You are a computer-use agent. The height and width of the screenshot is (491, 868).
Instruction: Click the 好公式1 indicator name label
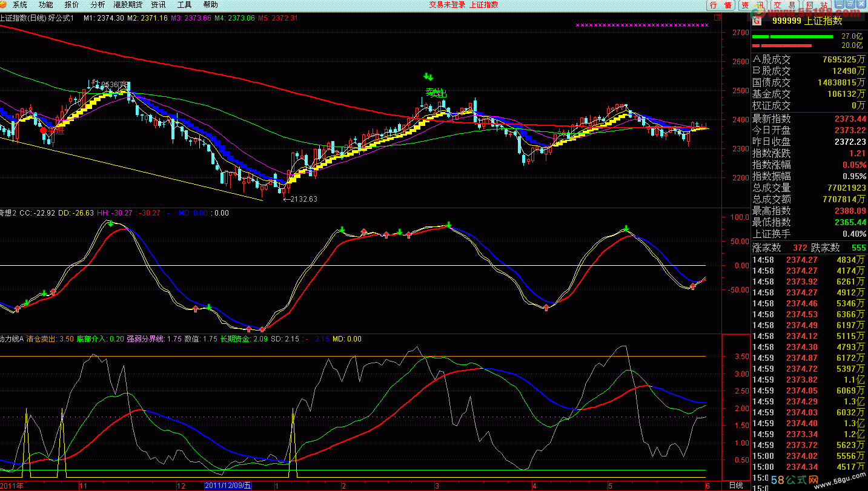click(x=63, y=18)
